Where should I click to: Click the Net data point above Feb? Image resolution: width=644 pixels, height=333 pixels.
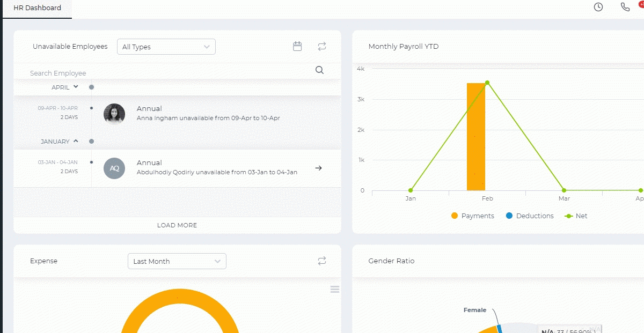[x=487, y=83]
